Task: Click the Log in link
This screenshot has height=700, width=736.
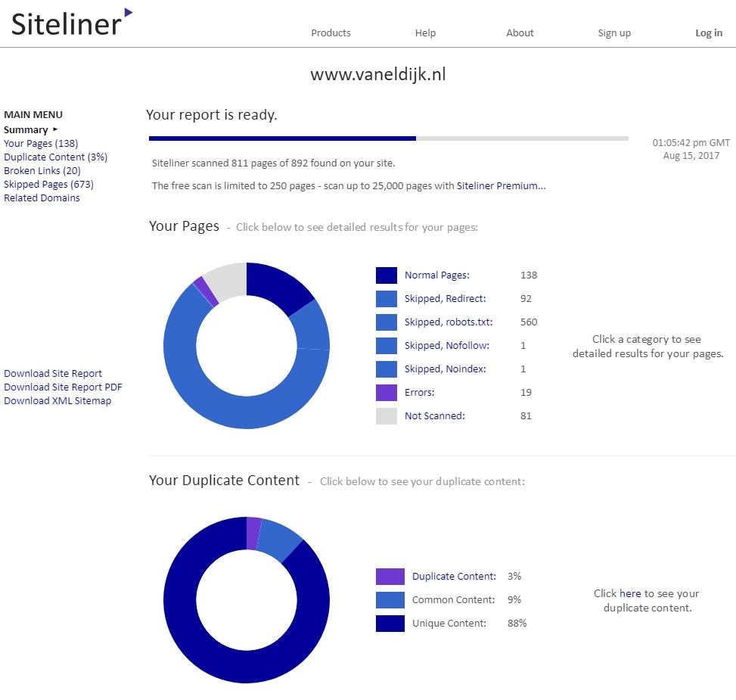Action: pyautogui.click(x=708, y=33)
